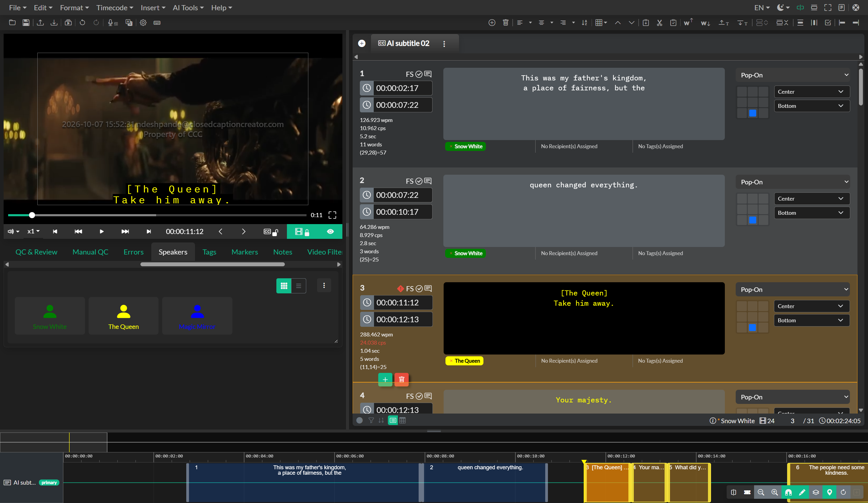Open the settings gear icon

point(143,23)
